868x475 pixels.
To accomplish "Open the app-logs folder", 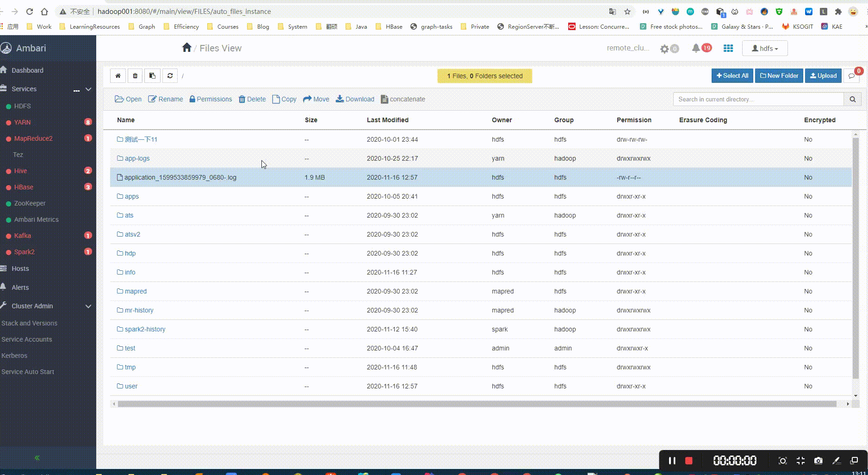I will coord(137,158).
